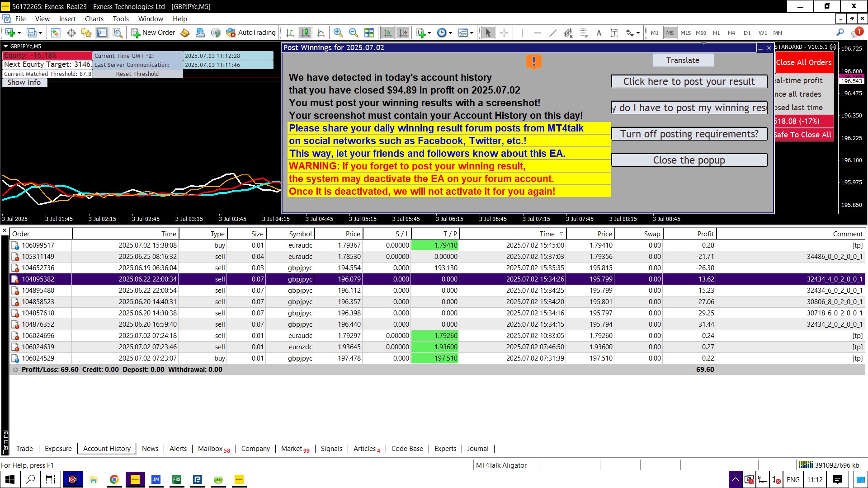This screenshot has height=488, width=868.
Task: Switch chart to H1 timeframe
Action: [716, 33]
